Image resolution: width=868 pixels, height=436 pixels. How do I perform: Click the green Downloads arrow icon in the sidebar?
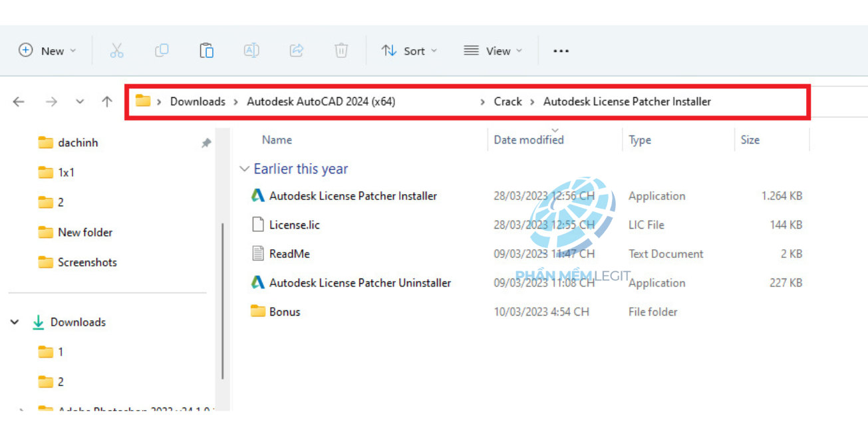pos(39,322)
